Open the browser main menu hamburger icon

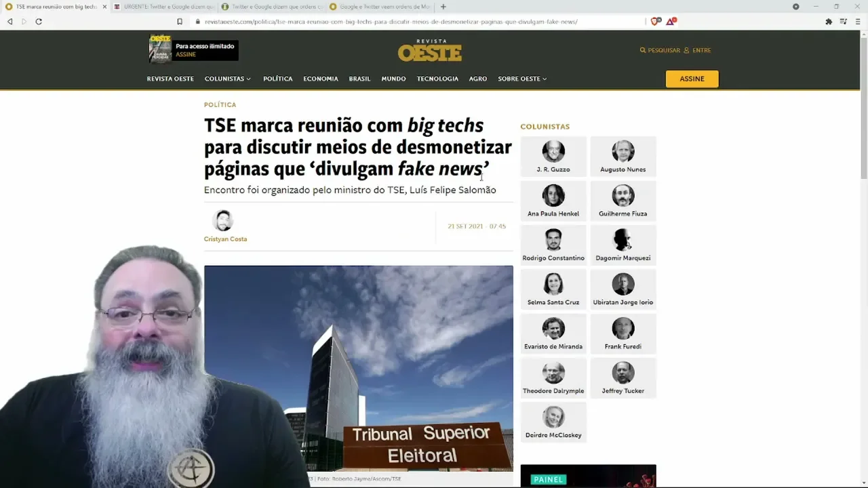[858, 22]
